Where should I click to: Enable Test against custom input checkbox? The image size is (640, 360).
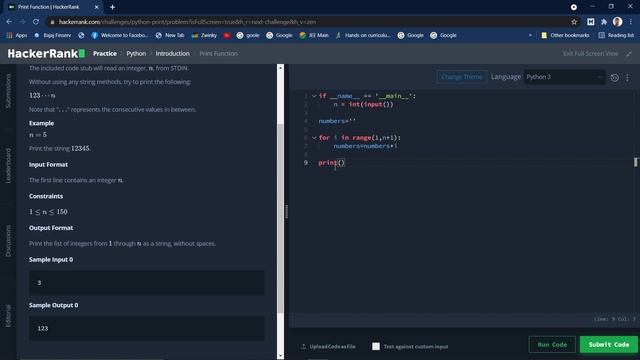376,347
